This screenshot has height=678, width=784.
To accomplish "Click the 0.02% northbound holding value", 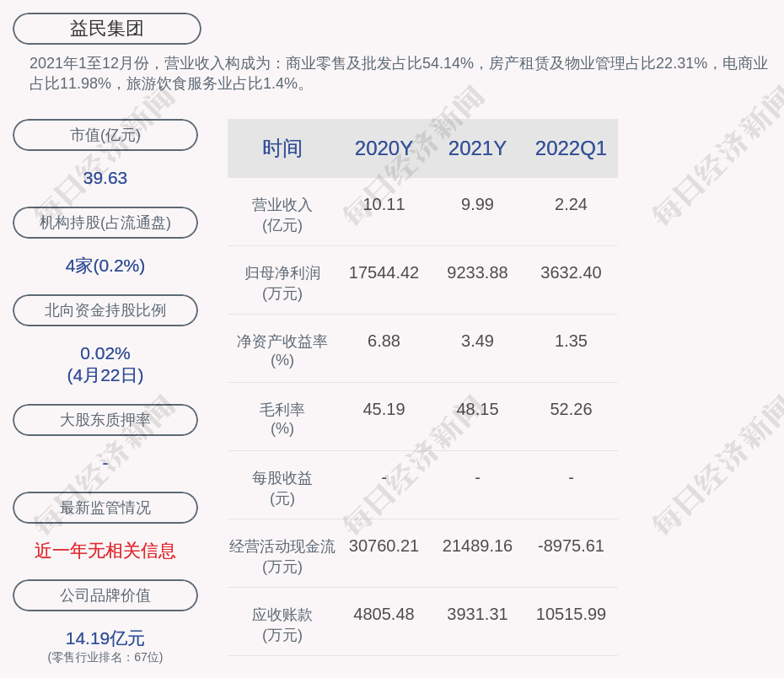I will click(105, 353).
